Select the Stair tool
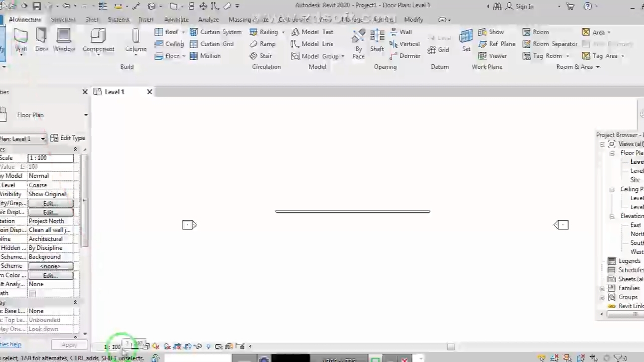644x362 pixels. pos(261,56)
